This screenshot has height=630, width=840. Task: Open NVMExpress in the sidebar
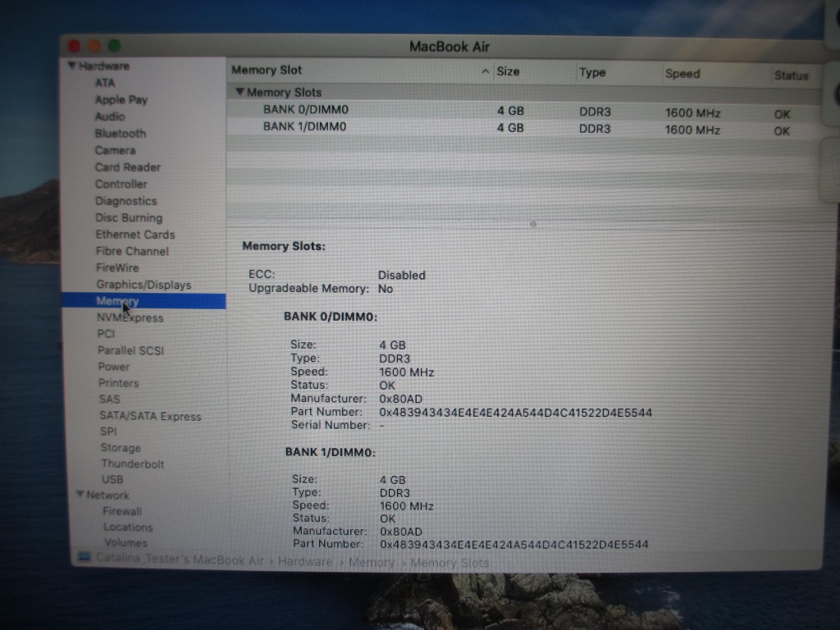[x=130, y=317]
